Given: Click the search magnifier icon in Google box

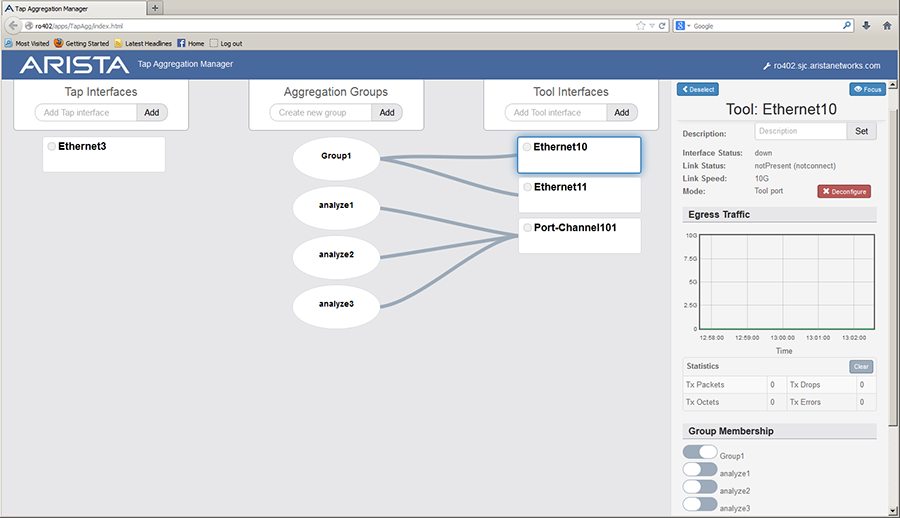Looking at the screenshot, I should pos(847,26).
